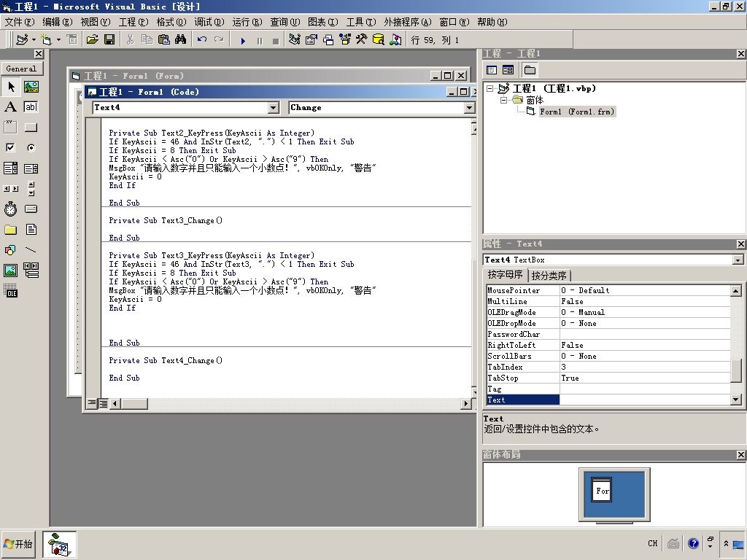Click View Code icon in project panel
Screen dimensions: 747x560
(492, 70)
